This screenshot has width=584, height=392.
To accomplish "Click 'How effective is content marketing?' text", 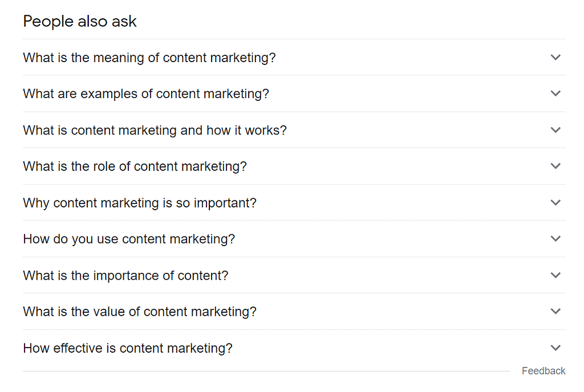I will (128, 348).
